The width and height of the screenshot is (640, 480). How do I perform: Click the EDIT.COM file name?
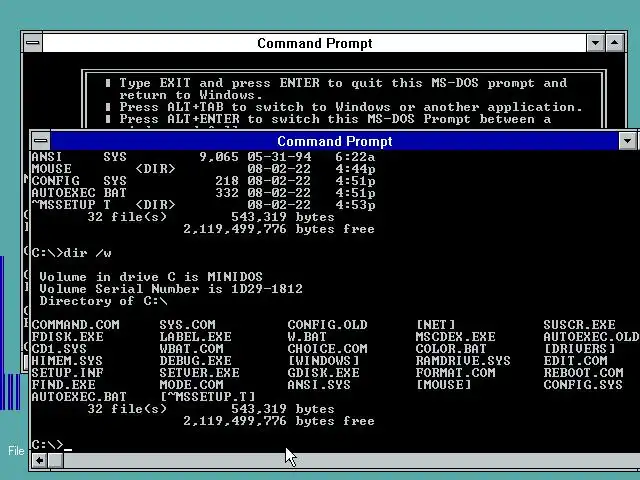(x=576, y=361)
